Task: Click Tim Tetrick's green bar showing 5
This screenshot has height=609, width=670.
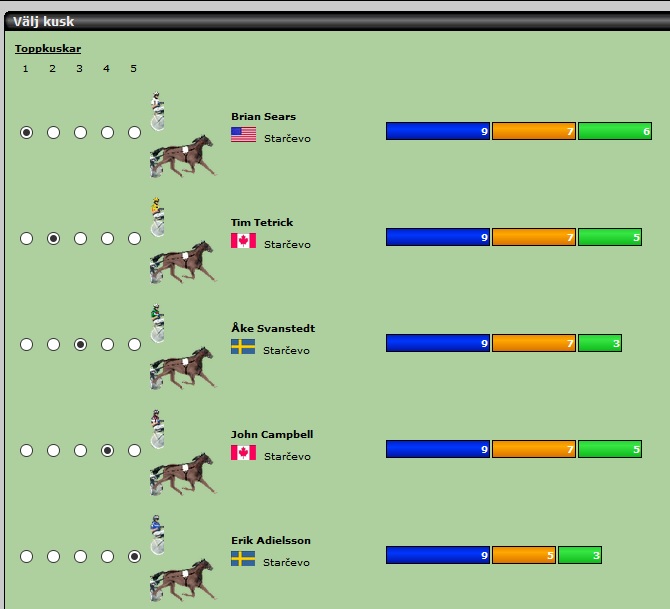Action: click(610, 237)
